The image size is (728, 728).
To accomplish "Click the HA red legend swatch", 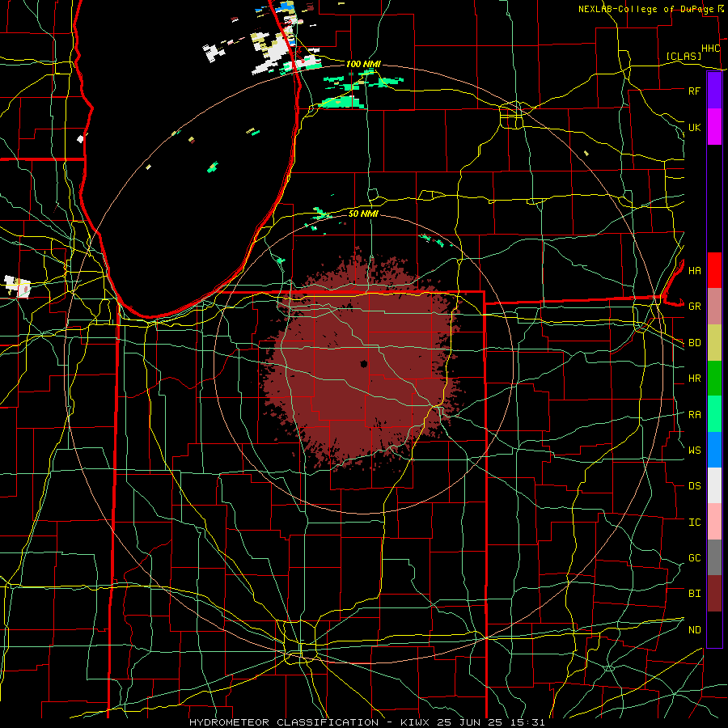I will pos(714,270).
